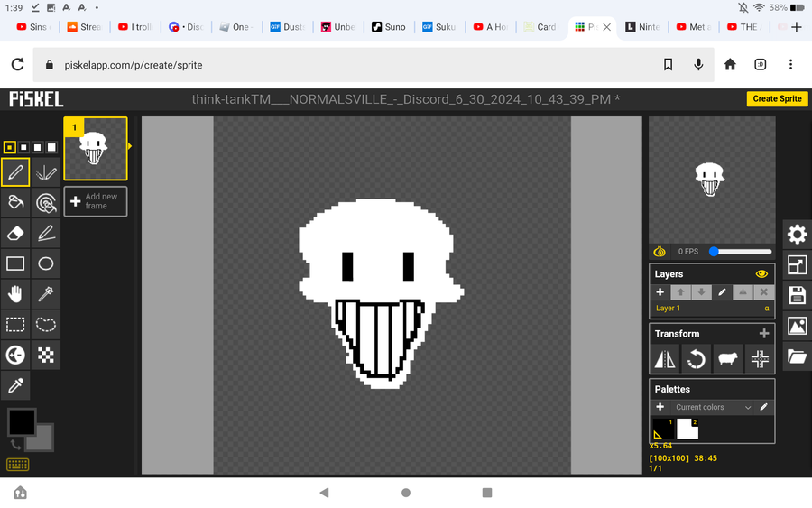Select black palette color 1
Screen dimensions: 812x508
click(663, 429)
